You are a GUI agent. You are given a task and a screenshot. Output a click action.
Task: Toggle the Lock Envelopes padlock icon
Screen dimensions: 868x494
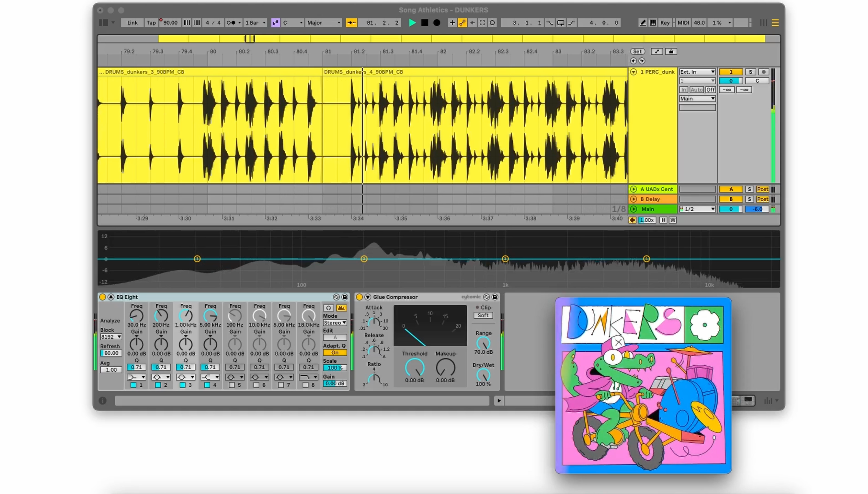[671, 52]
